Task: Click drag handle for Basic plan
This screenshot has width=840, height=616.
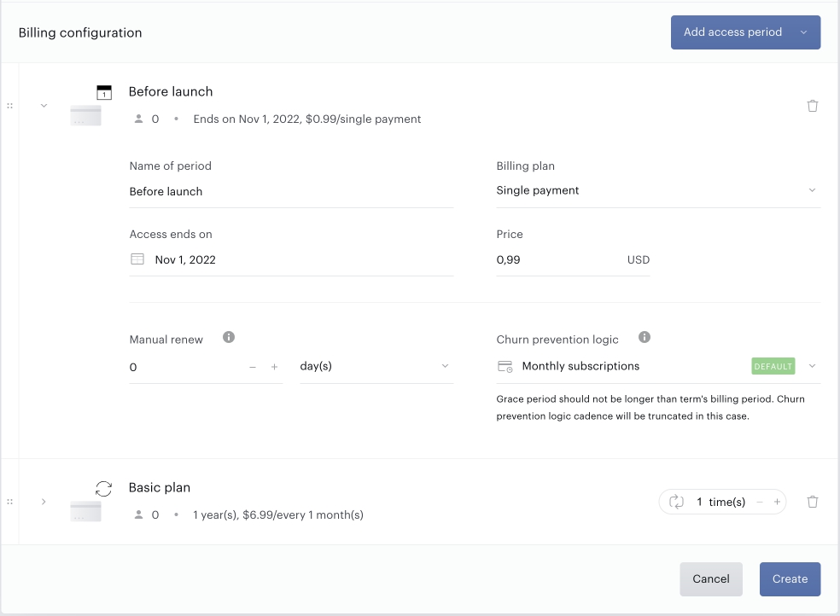Action: pos(9,502)
